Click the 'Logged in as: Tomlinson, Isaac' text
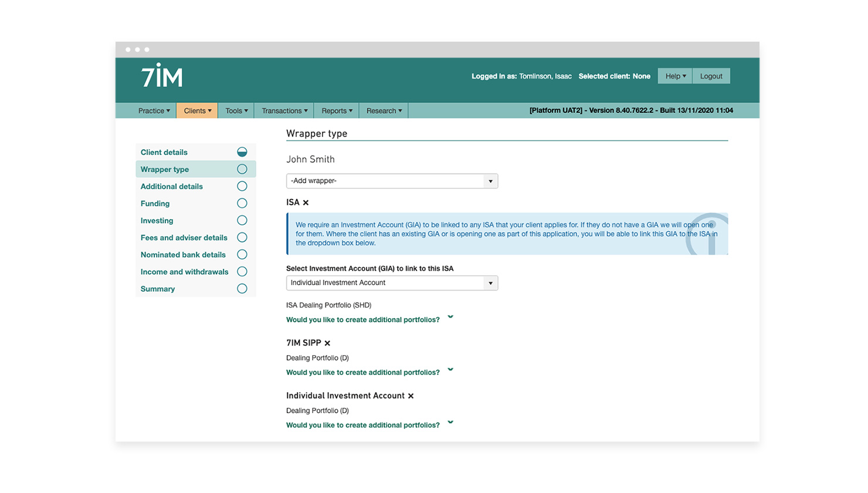This screenshot has width=868, height=493. (x=521, y=76)
